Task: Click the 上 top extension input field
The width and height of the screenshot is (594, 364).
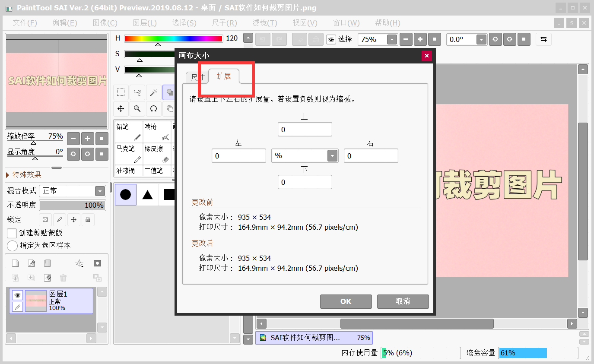Action: click(305, 130)
